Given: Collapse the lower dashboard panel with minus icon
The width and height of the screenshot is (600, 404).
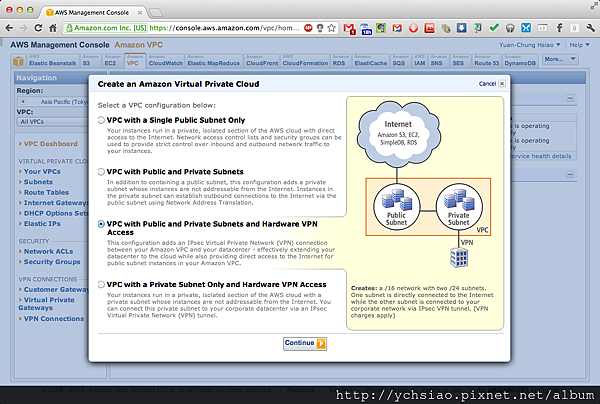Looking at the screenshot, I should tap(570, 174).
